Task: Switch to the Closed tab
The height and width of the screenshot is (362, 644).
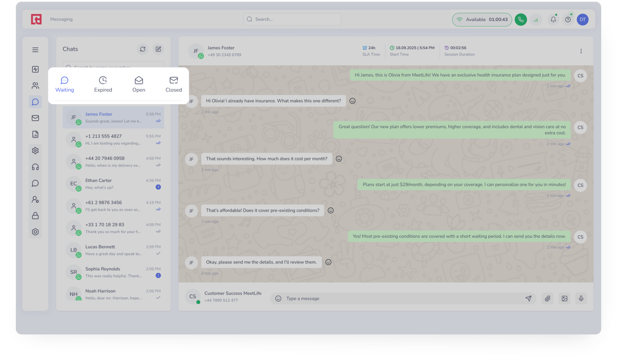Action: tap(173, 84)
